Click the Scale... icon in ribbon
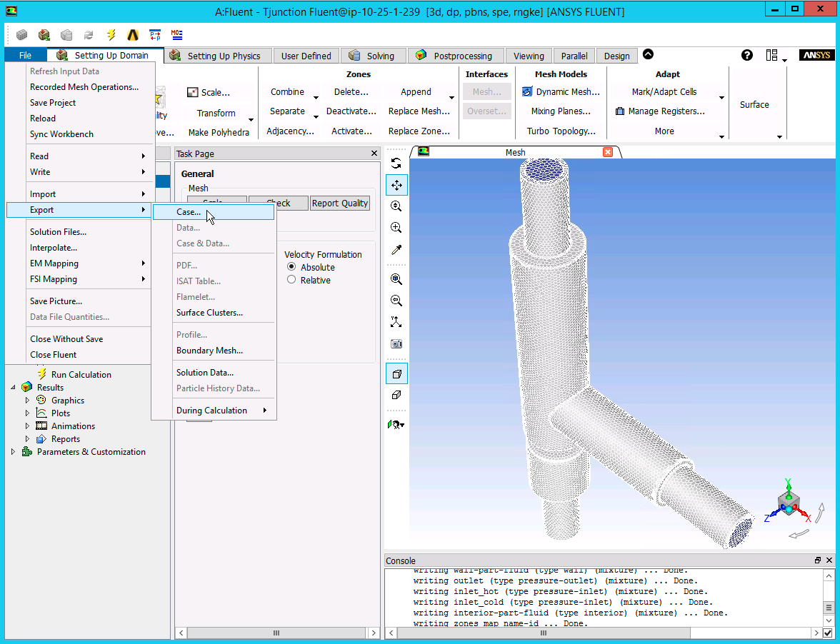 point(193,93)
